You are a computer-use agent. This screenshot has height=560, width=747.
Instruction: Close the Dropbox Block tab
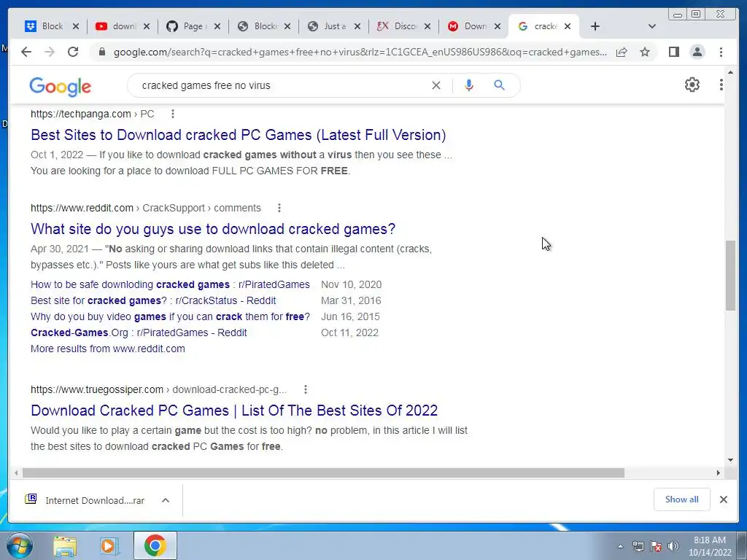(x=76, y=26)
